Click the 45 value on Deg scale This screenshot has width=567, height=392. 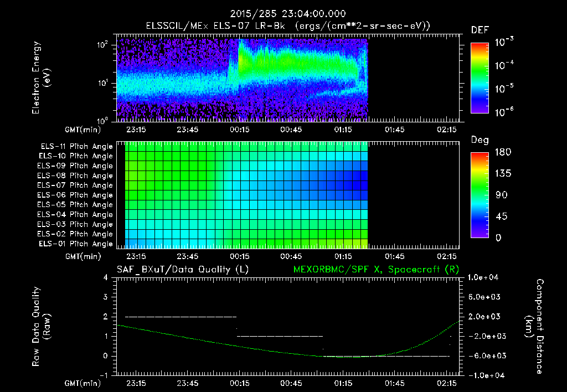(x=502, y=216)
